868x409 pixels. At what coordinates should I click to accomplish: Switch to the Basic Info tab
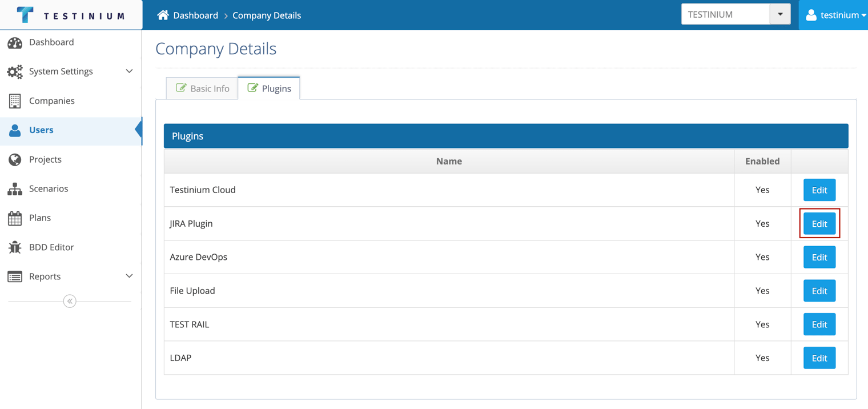[x=202, y=88]
